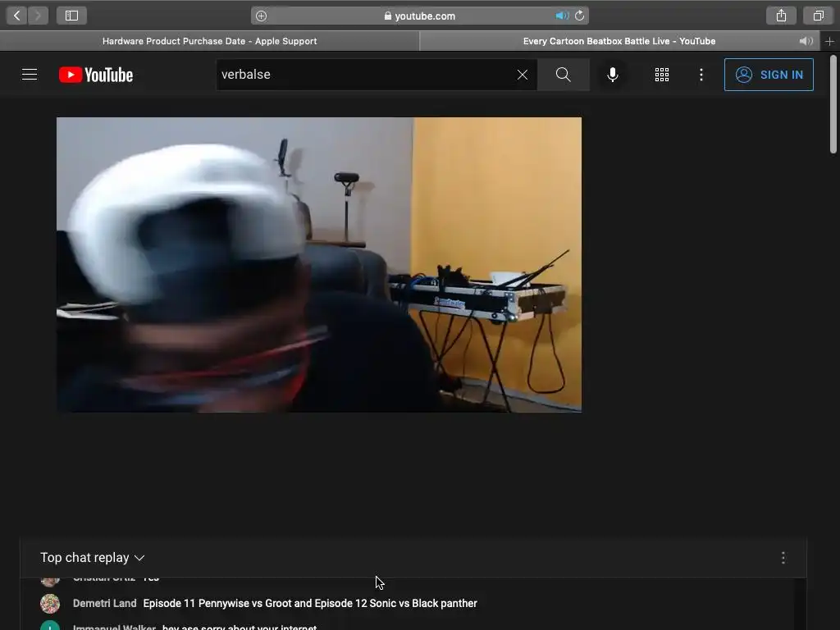840x630 pixels.
Task: Mute the YouTube tab using speaker icon
Action: coord(806,41)
